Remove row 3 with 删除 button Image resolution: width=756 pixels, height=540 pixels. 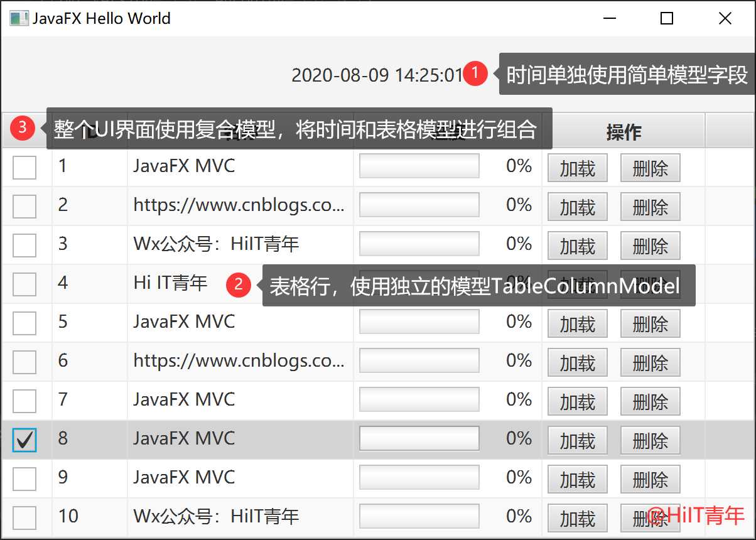coord(650,246)
